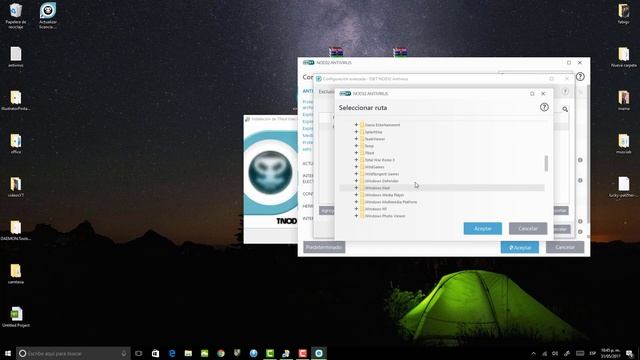This screenshot has width=640, height=360.
Task: Click Predeterminado in main NOD32 window
Action: tap(324, 247)
